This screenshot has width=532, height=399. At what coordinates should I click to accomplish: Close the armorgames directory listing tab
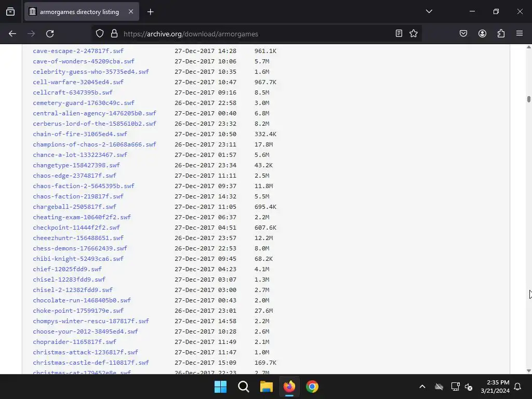coord(131,11)
